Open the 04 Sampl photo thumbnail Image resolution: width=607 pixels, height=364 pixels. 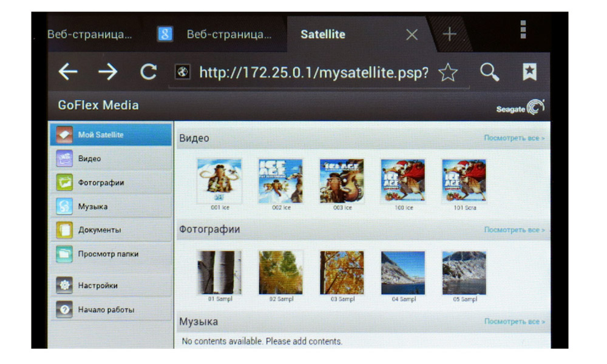[x=403, y=272]
